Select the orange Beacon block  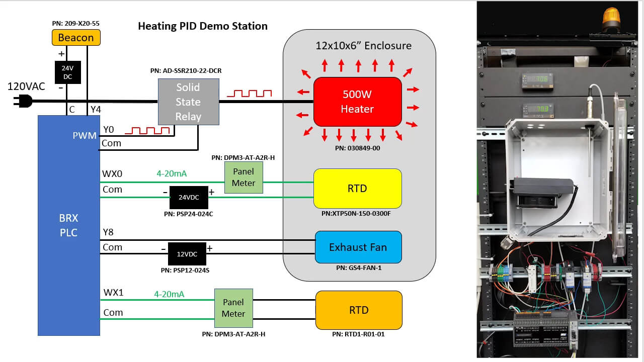(76, 38)
